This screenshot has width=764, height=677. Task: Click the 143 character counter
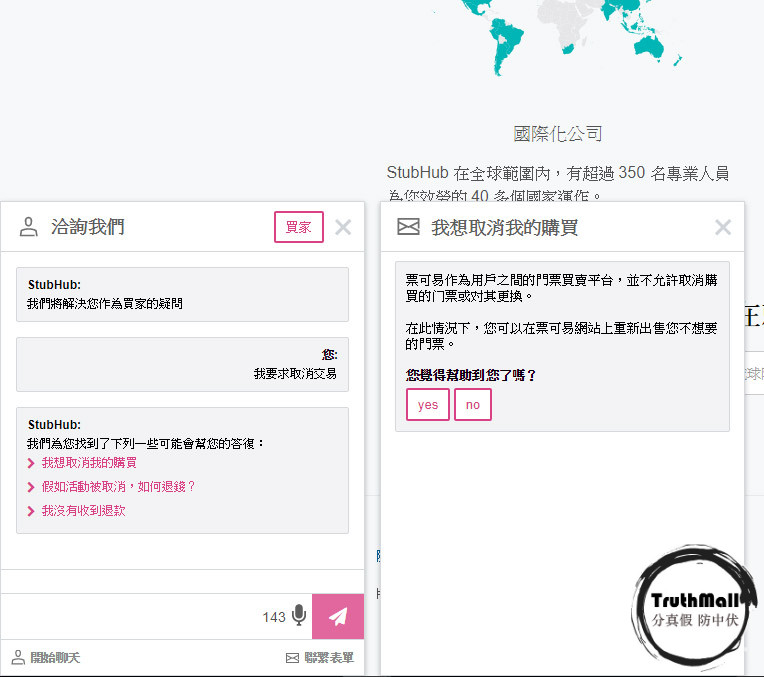[x=273, y=617]
